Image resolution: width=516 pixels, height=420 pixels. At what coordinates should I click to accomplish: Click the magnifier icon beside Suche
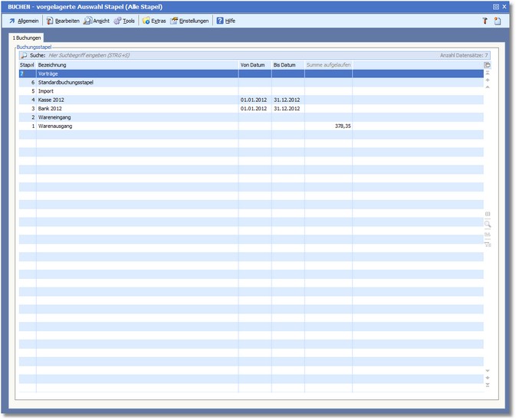pos(24,55)
